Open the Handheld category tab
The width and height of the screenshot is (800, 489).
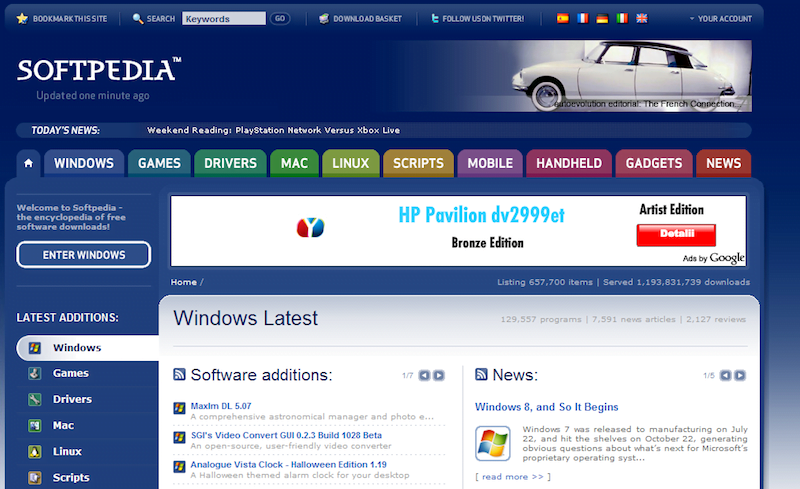(569, 163)
